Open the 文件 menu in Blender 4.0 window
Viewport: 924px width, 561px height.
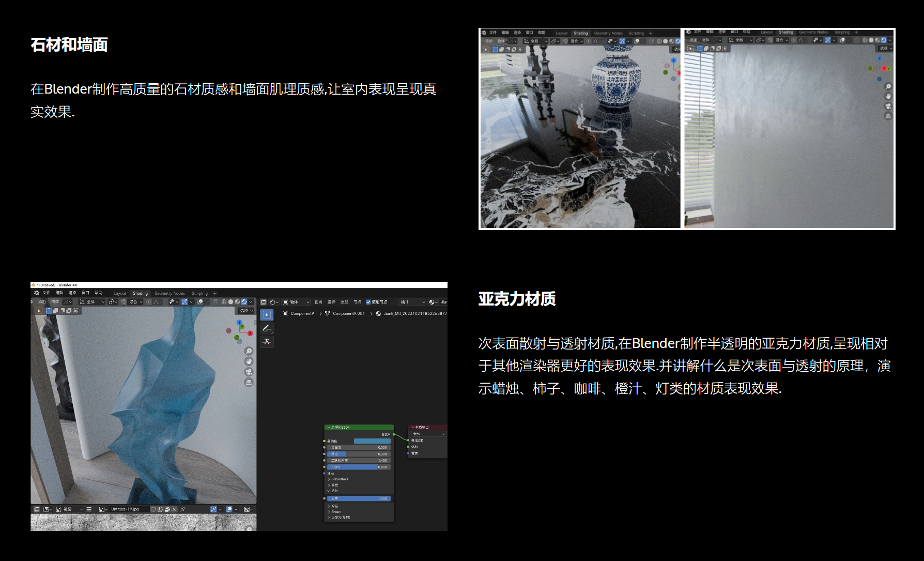point(47,293)
